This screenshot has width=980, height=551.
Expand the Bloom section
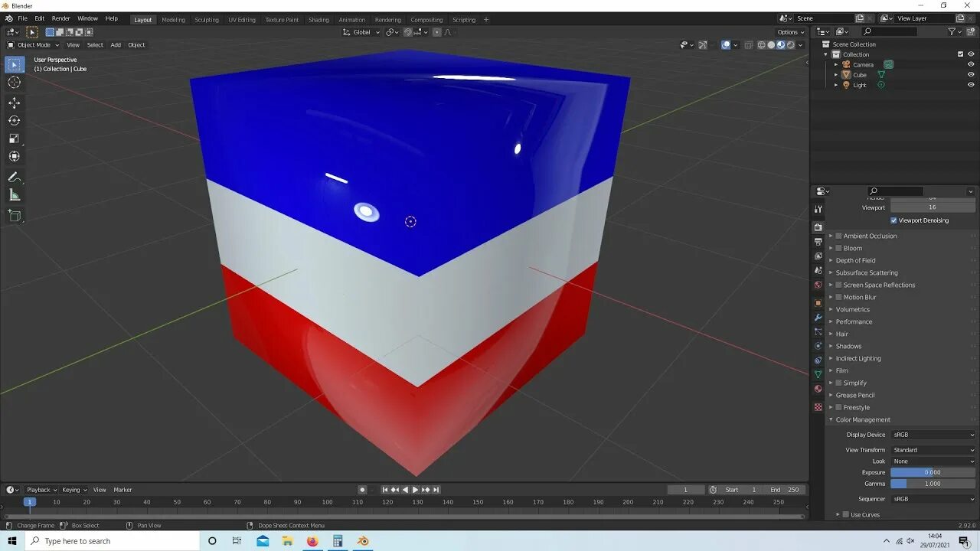[x=830, y=247]
